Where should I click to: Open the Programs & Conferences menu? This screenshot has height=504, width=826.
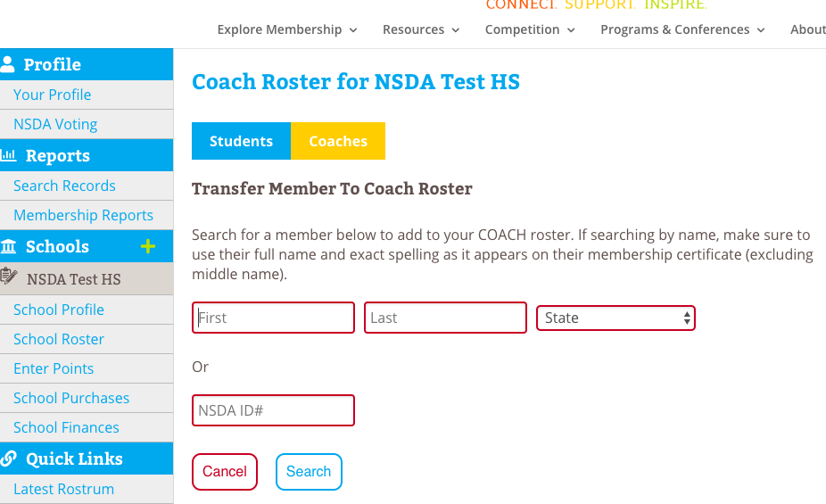click(682, 29)
